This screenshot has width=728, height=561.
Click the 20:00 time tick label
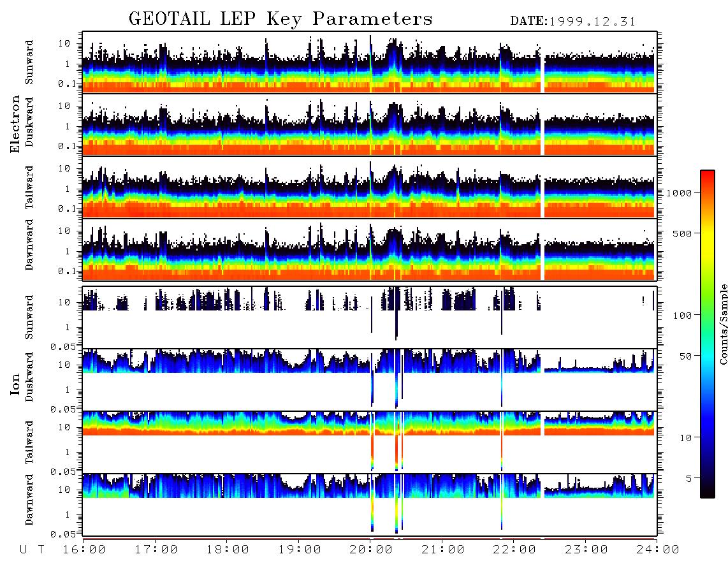tap(372, 550)
